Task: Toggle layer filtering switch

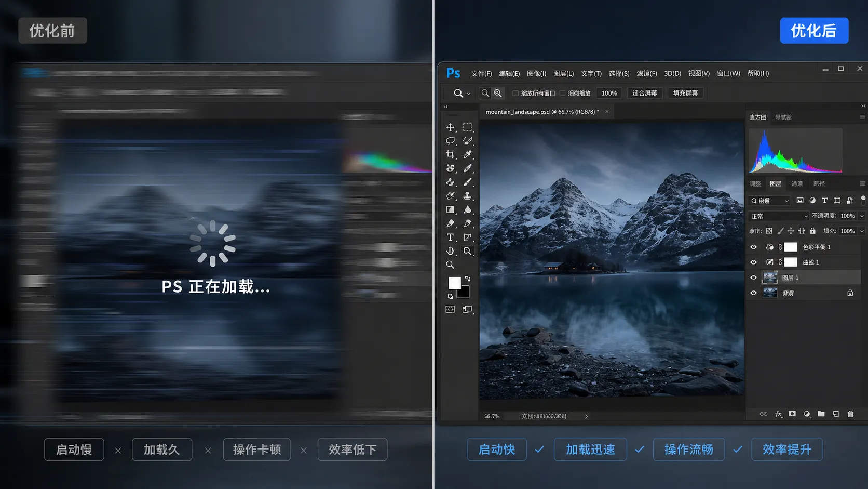Action: pos(863,200)
